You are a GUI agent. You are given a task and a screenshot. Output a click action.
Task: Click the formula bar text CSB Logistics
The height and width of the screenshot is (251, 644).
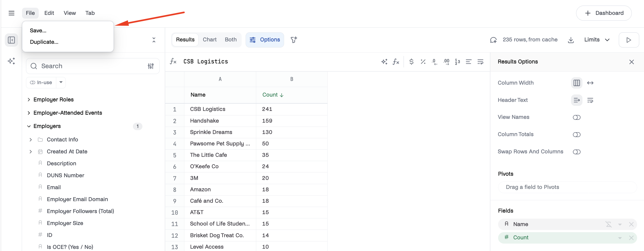[206, 62]
